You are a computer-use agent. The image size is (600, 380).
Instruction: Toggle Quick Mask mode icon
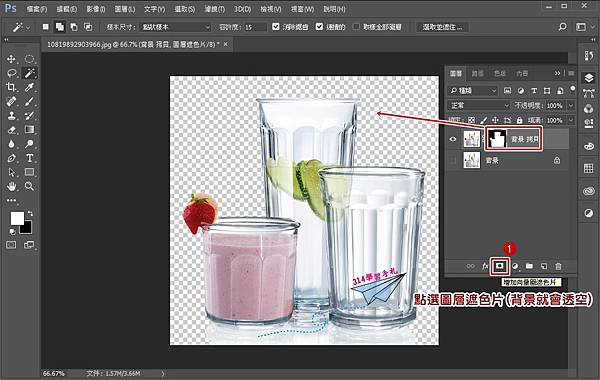[x=11, y=245]
